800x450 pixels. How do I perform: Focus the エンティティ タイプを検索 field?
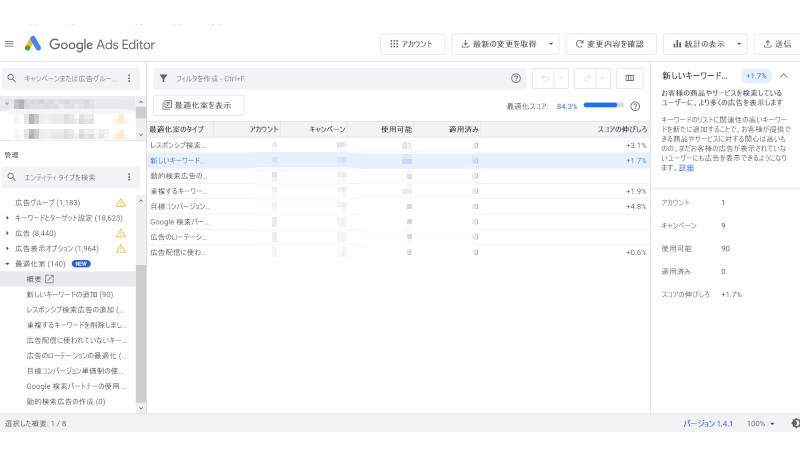click(70, 178)
